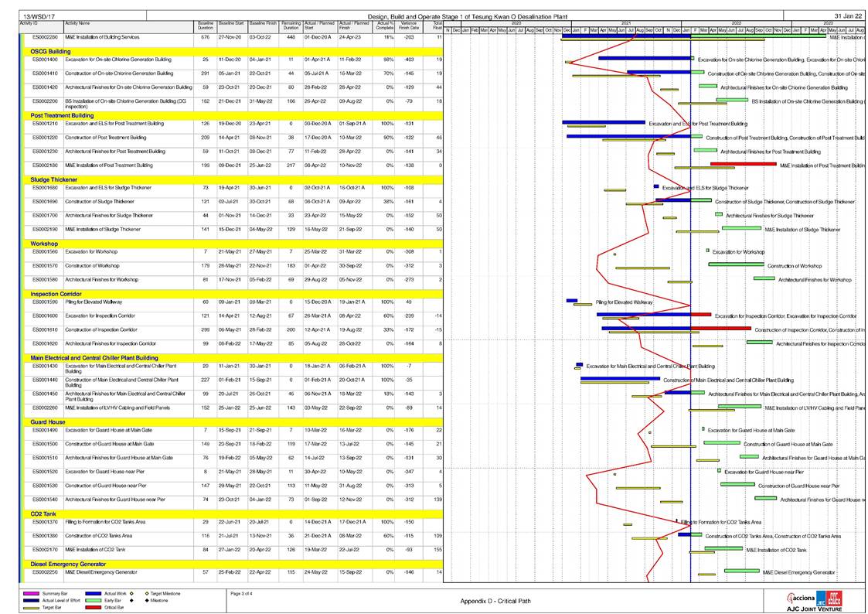Screen dimensions: 868x614
Task: Select the Guard House group header
Action: click(x=48, y=422)
